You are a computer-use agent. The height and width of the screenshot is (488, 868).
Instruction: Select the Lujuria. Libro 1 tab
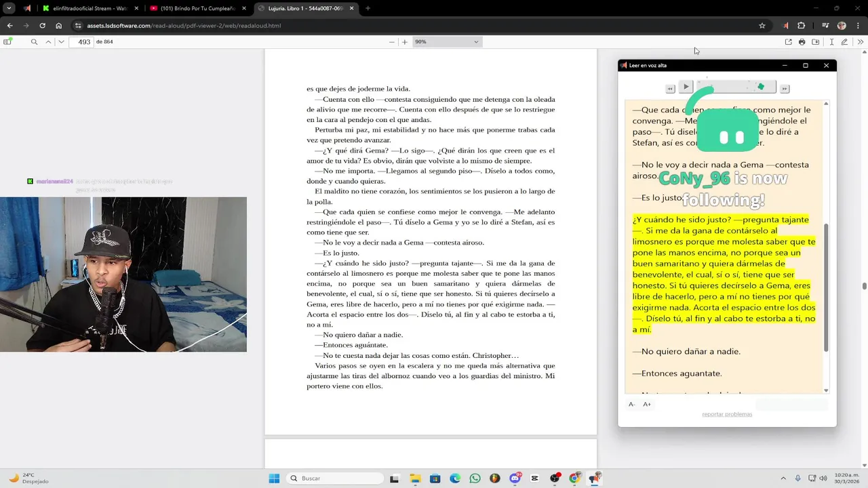coord(306,8)
